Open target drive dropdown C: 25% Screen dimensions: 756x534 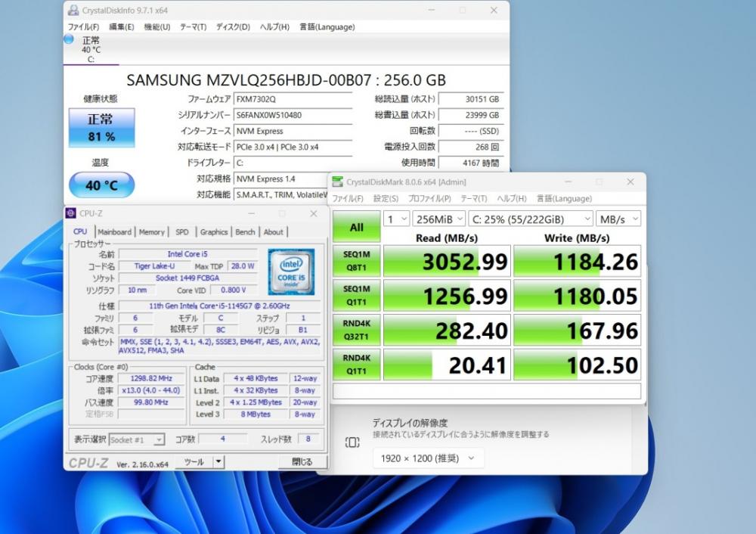coord(531,219)
